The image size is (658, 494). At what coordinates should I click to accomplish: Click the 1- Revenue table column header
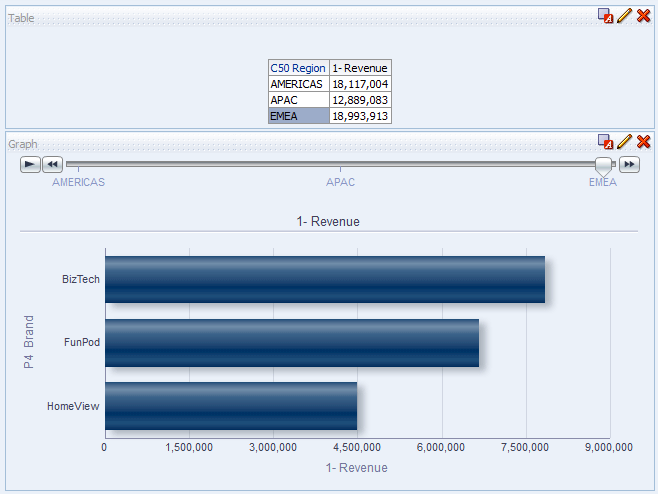[360, 68]
